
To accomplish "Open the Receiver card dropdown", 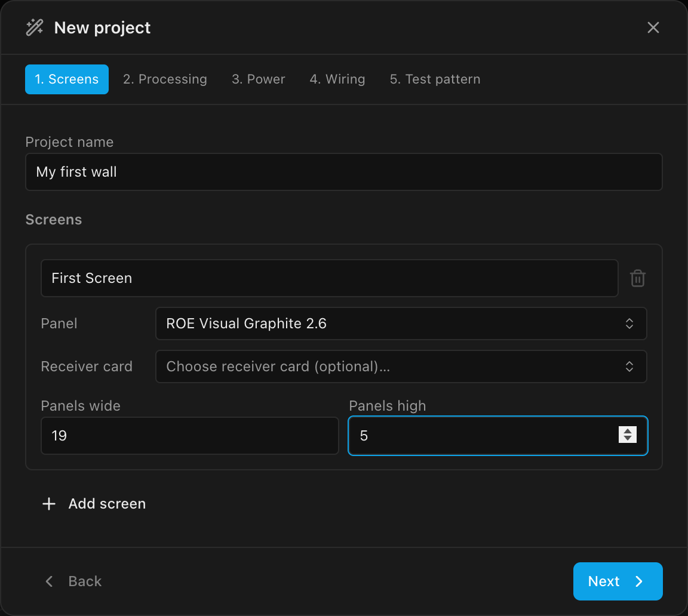I will (401, 366).
